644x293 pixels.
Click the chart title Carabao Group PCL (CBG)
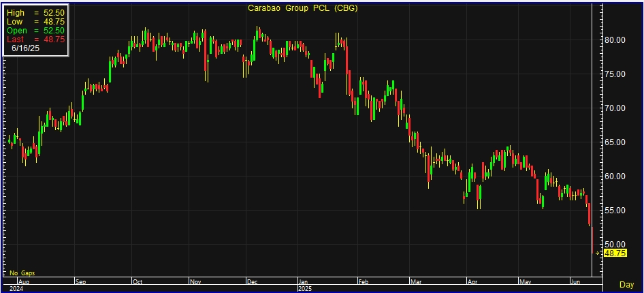[303, 8]
